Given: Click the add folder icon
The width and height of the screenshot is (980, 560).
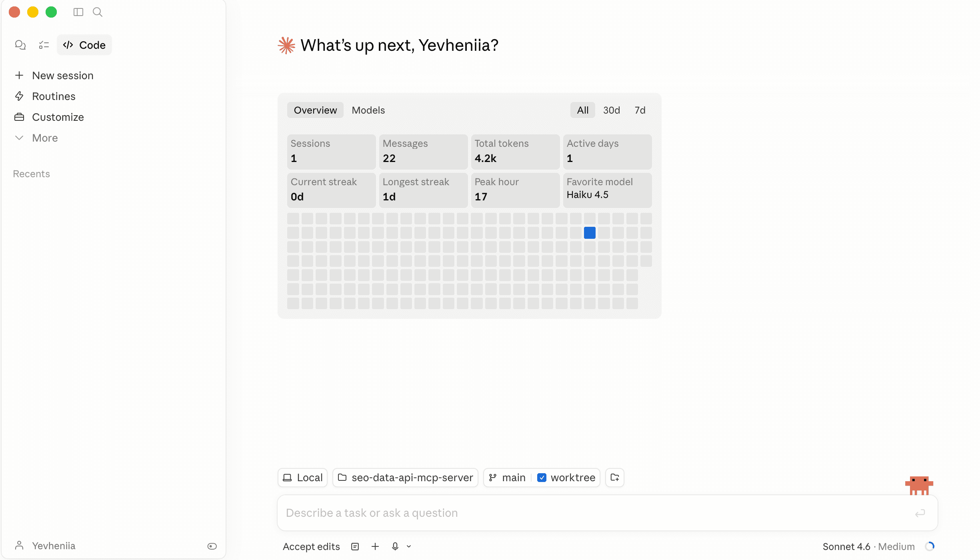Looking at the screenshot, I should pyautogui.click(x=615, y=478).
